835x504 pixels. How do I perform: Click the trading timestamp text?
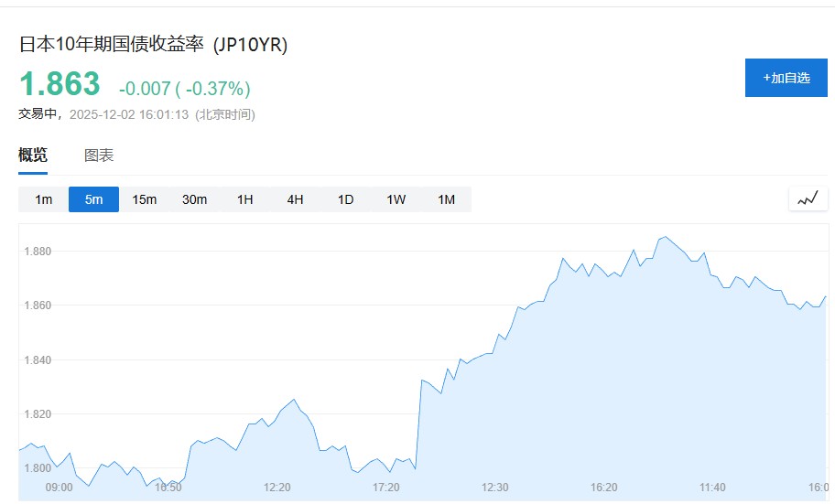[136, 114]
